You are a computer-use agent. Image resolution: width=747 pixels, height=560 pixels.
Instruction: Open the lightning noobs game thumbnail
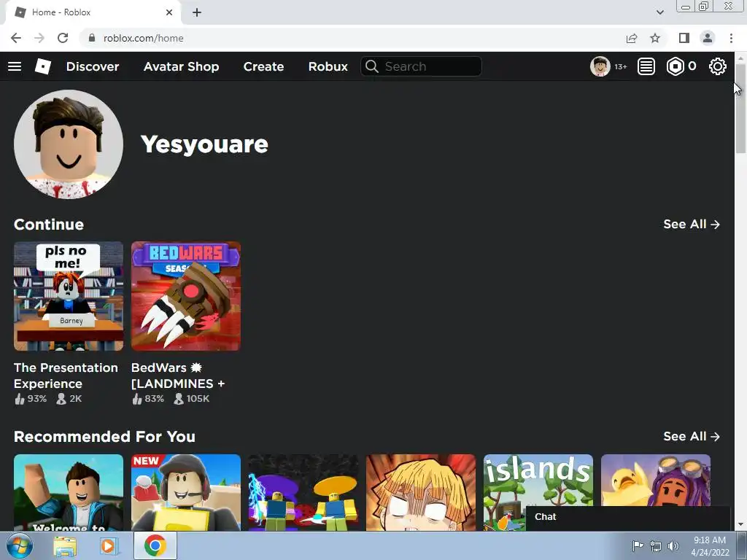(303, 492)
